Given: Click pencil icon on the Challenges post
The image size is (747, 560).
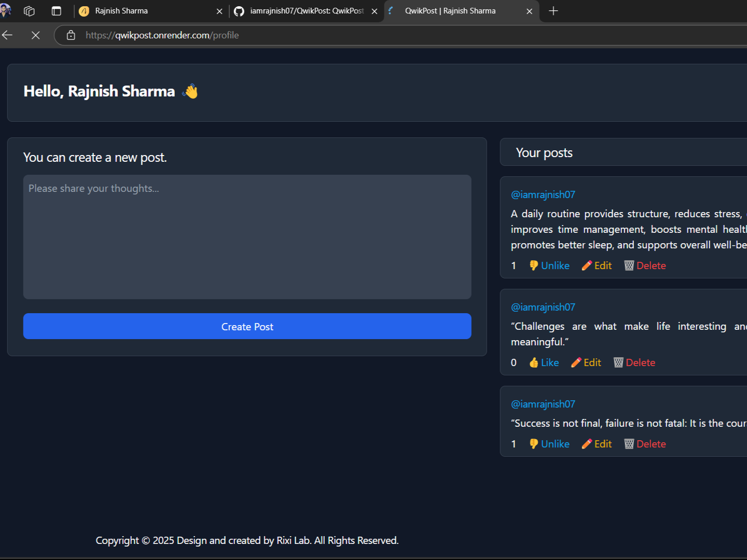Looking at the screenshot, I should point(576,362).
